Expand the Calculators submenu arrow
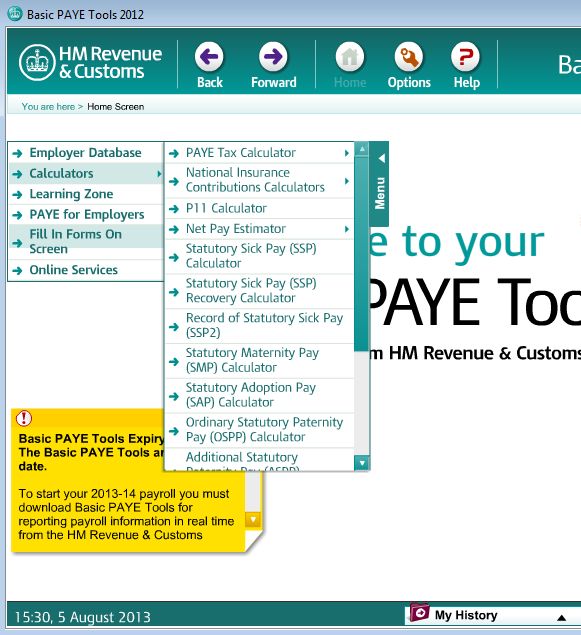The height and width of the screenshot is (635, 581). point(159,174)
